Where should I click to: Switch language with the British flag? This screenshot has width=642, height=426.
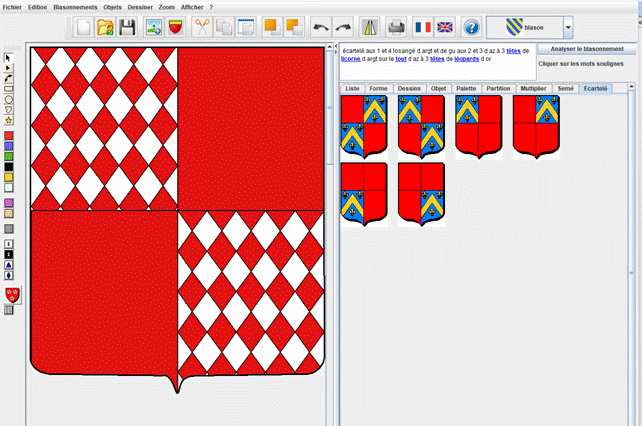click(x=446, y=27)
